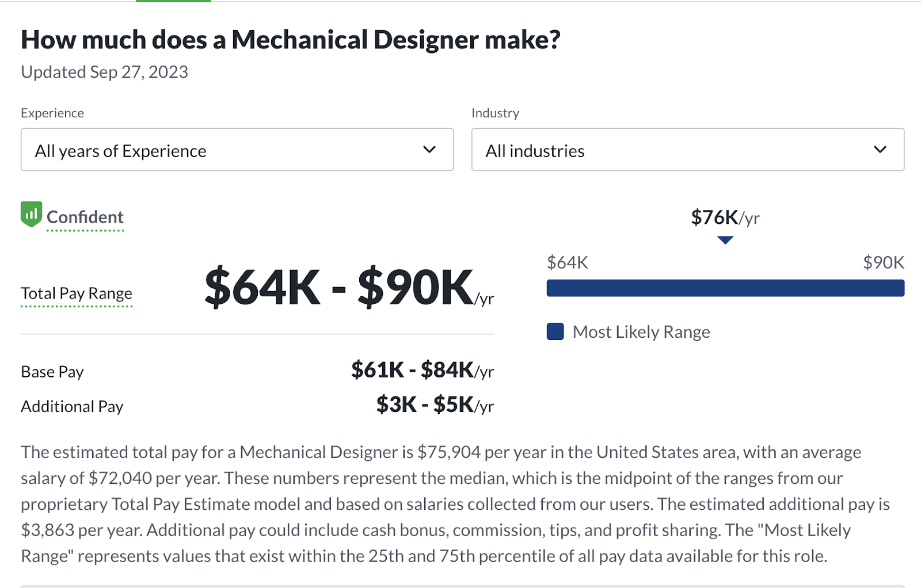Click the $90K label above the bar
This screenshot has width=921, height=588.
point(883,263)
